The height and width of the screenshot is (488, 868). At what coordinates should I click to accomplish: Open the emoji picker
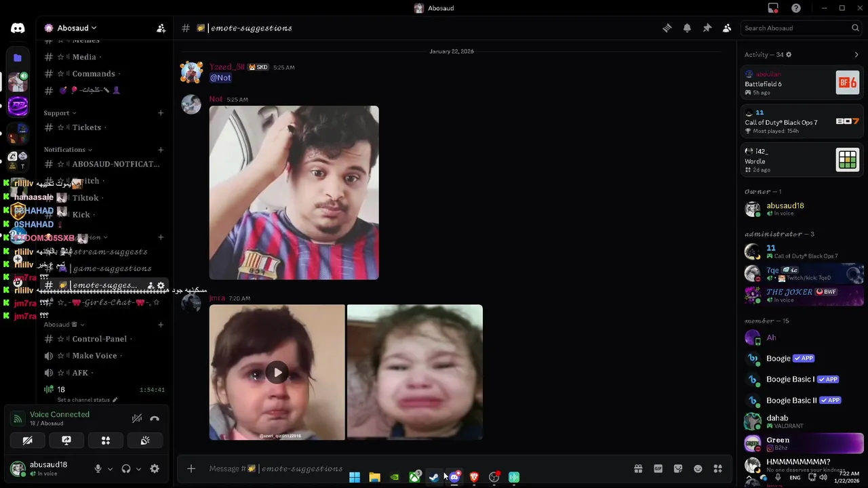pos(698,468)
